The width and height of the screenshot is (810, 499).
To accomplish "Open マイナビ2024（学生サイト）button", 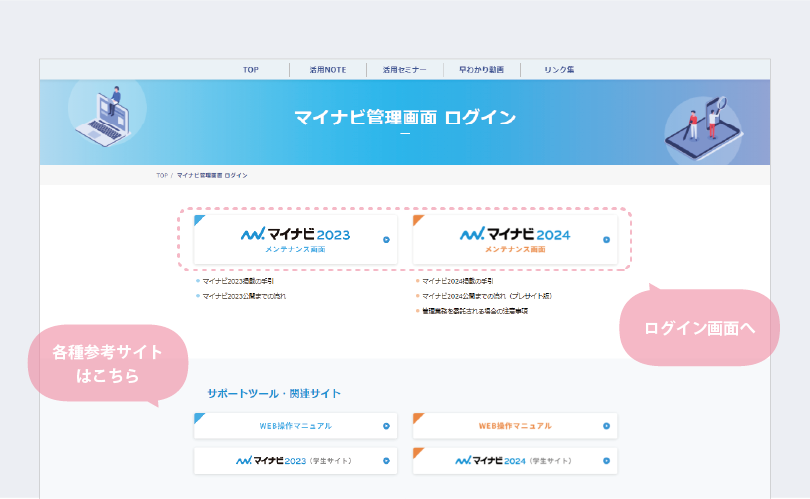I will pyautogui.click(x=515, y=461).
